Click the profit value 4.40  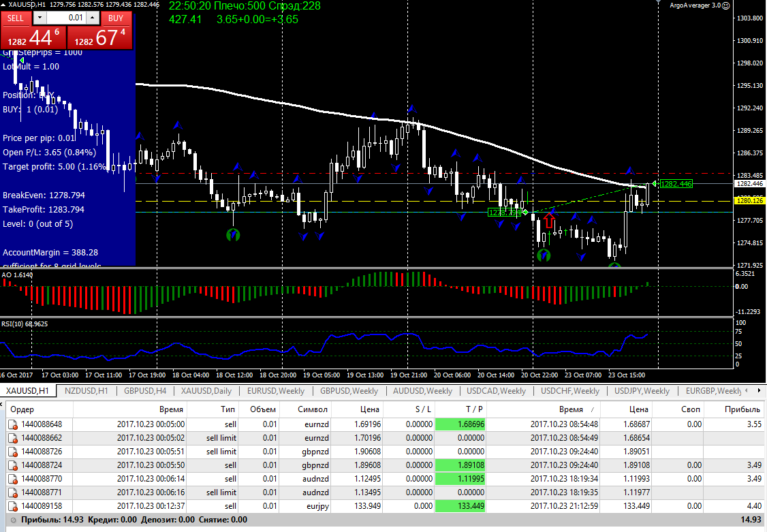(x=754, y=506)
